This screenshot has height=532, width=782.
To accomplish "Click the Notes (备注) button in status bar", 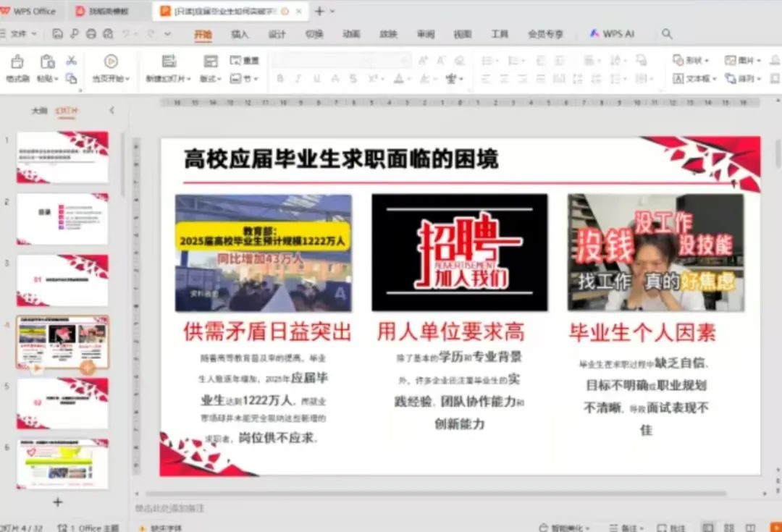I will (x=627, y=528).
